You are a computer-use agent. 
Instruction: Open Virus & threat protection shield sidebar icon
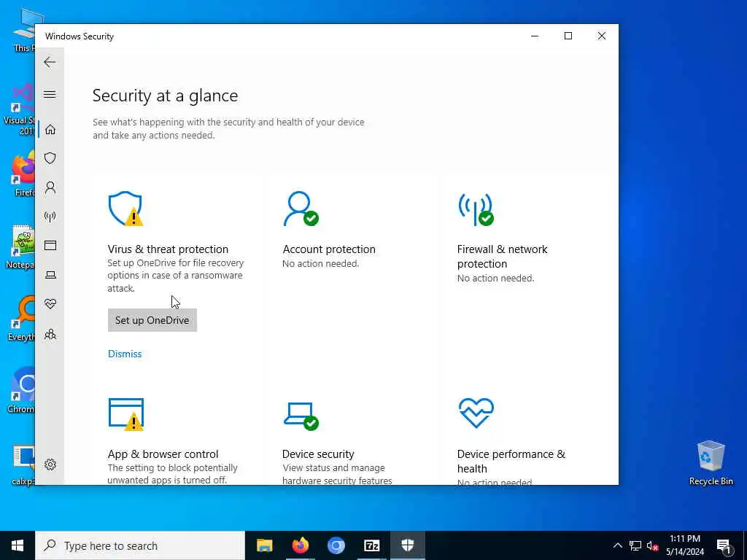(x=50, y=158)
